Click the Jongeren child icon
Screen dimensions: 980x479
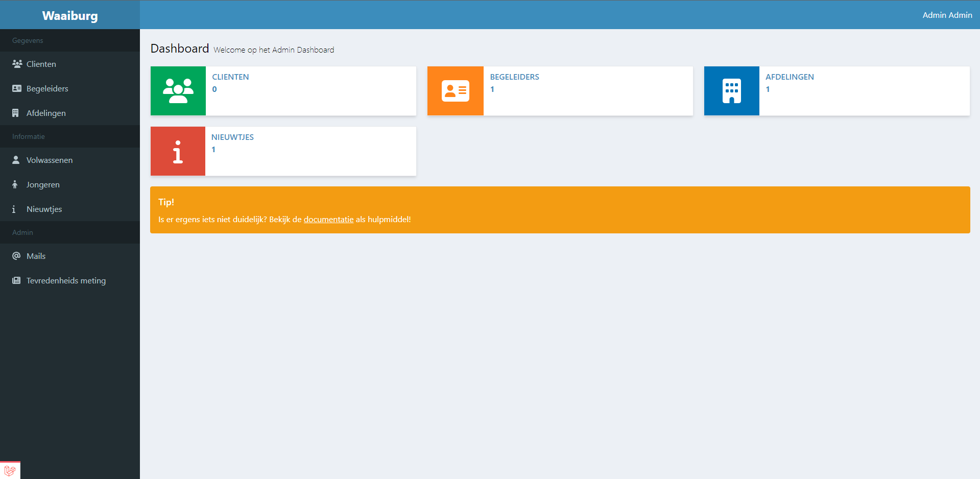[15, 184]
